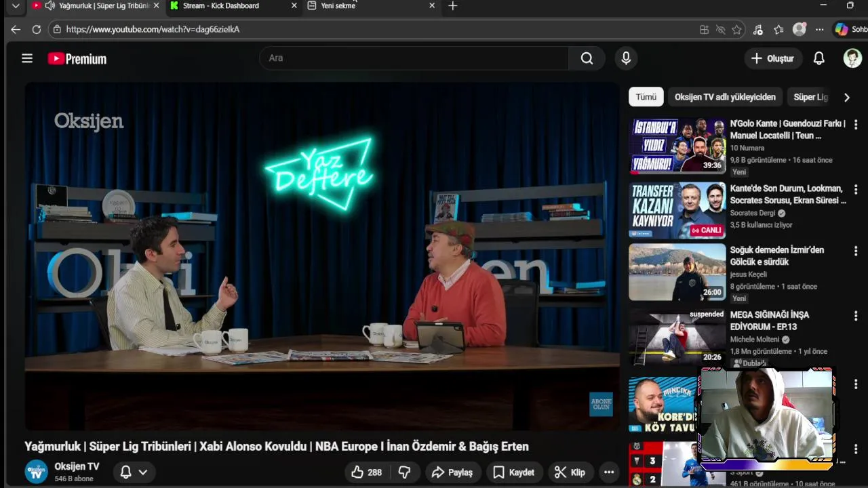Add the page to favorites star

pos(736,29)
